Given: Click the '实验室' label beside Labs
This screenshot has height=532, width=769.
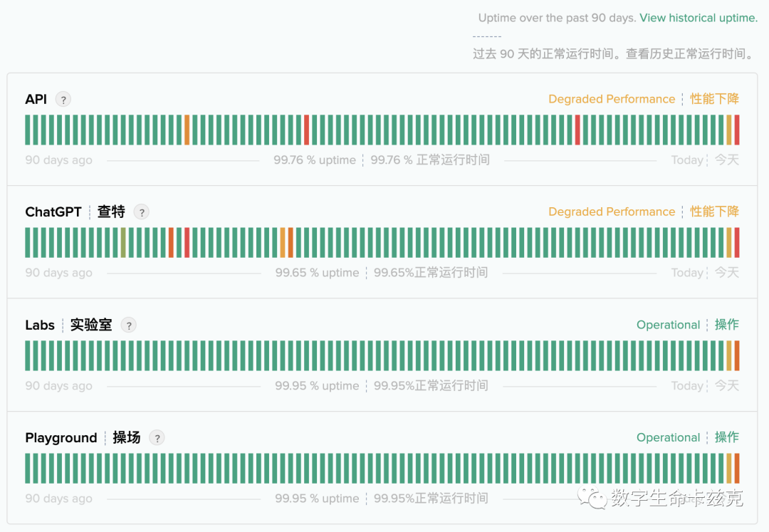Looking at the screenshot, I should [91, 325].
